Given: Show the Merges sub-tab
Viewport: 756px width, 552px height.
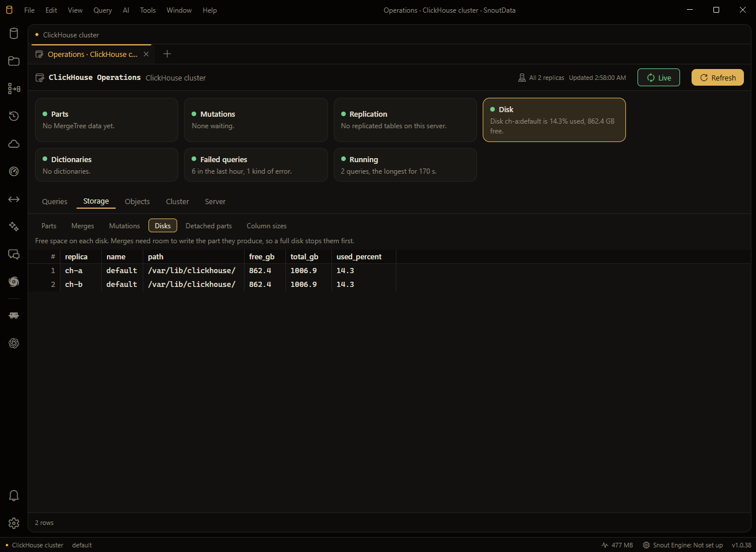Looking at the screenshot, I should pos(83,226).
